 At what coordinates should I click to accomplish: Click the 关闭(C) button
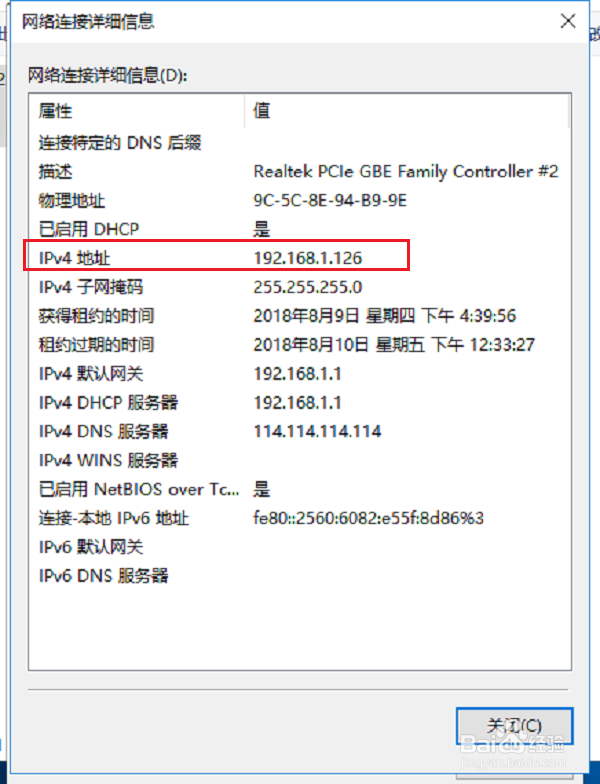pyautogui.click(x=514, y=726)
